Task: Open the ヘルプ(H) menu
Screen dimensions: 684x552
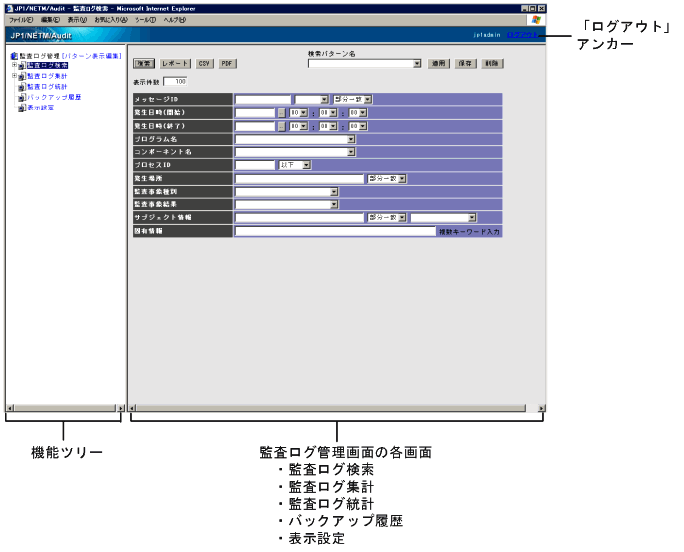Action: click(174, 20)
